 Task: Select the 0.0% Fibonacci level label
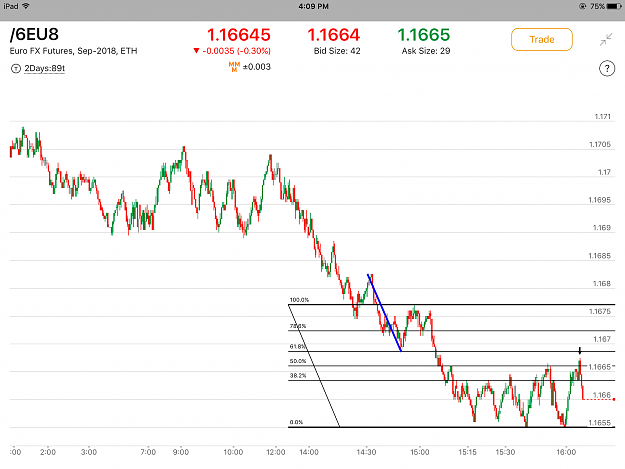296,422
